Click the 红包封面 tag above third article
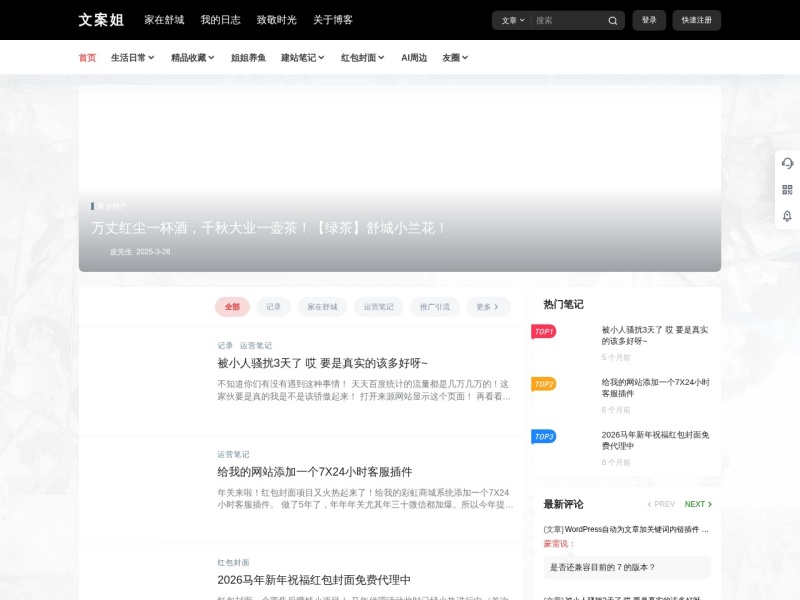Viewport: 800px width, 600px height. click(x=233, y=562)
